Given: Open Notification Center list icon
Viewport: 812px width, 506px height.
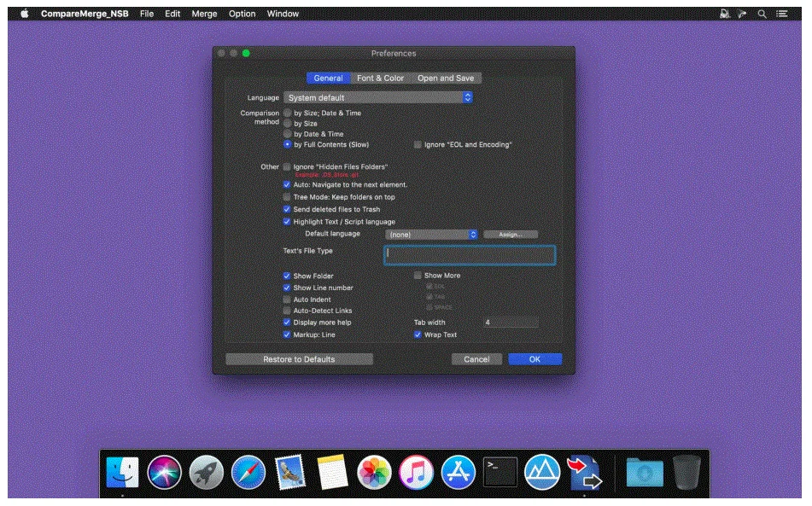Looking at the screenshot, I should click(782, 14).
